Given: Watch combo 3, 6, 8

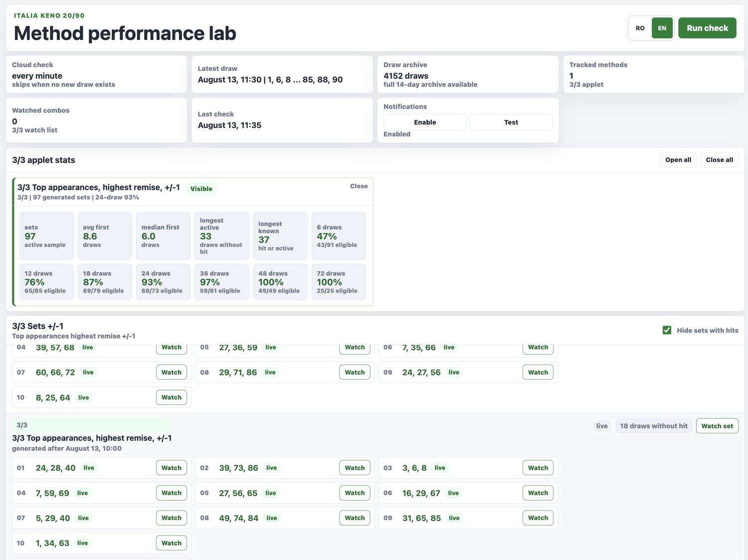Looking at the screenshot, I should pyautogui.click(x=538, y=468).
